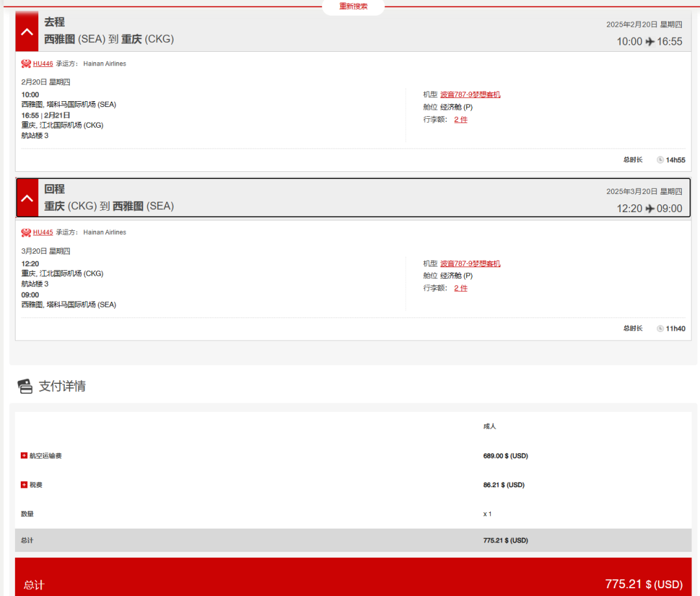Click the 总计 label in the red banner

(34, 585)
